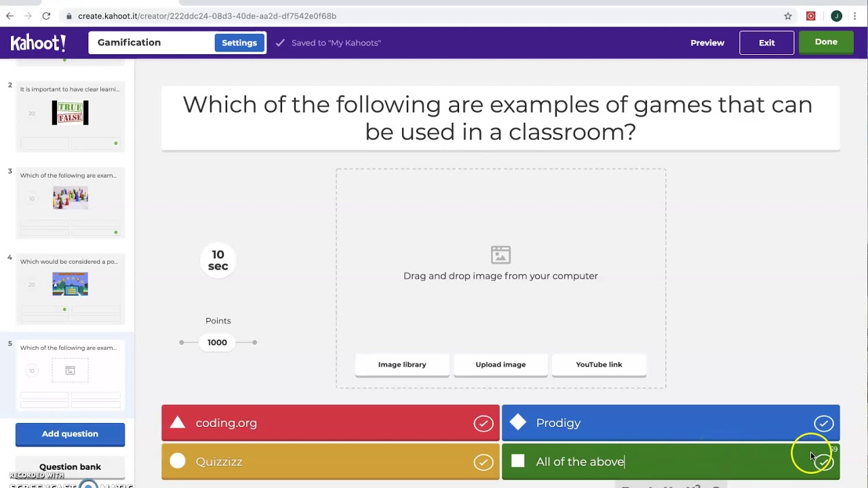
Task: Click the right end of points slider
Action: click(254, 342)
